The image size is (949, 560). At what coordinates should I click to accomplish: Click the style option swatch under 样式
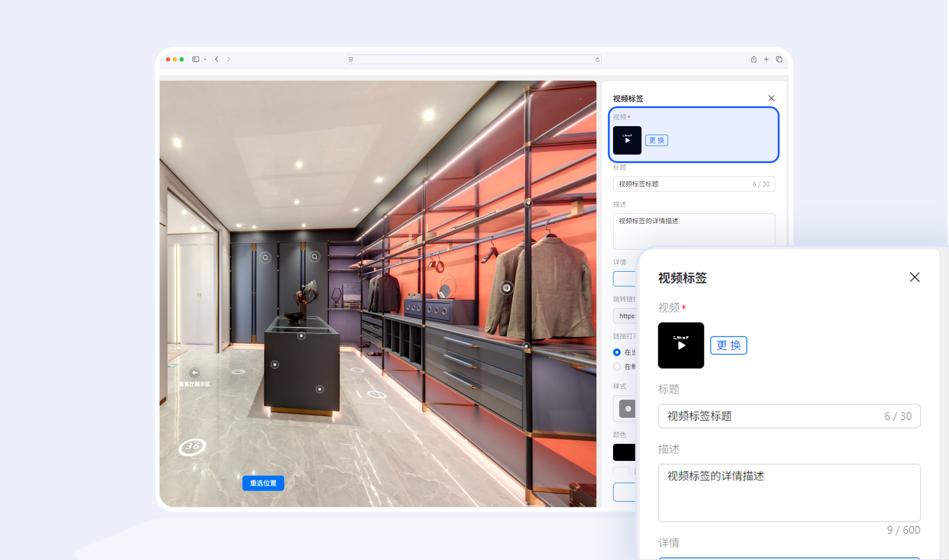click(x=627, y=408)
